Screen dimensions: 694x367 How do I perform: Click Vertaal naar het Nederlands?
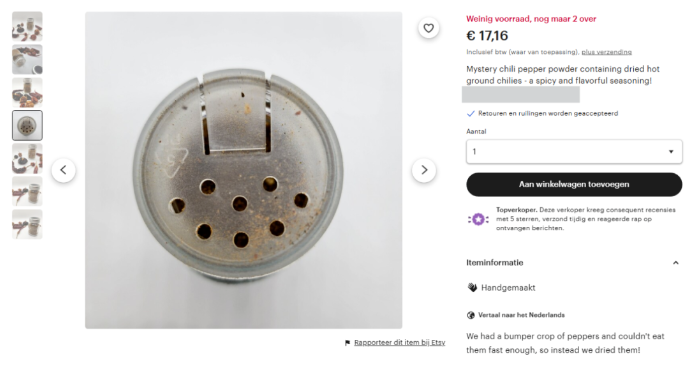click(521, 315)
